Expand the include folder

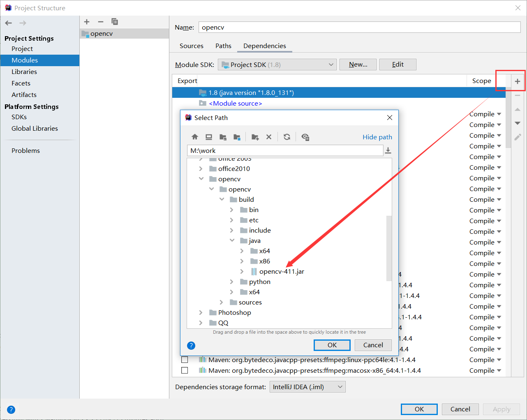coord(231,230)
